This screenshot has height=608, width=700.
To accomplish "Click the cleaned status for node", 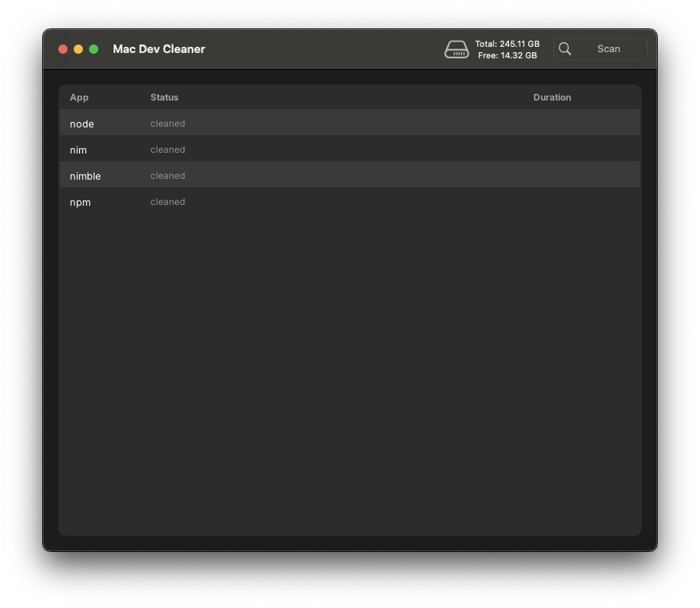I will click(167, 123).
